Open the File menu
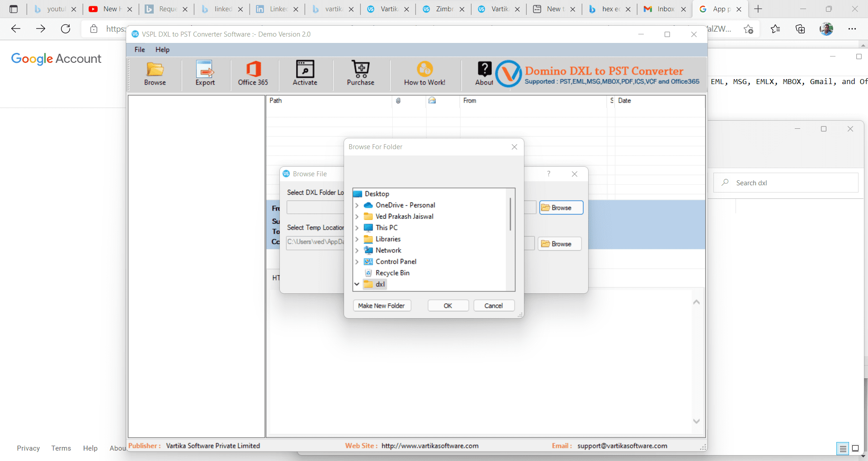The image size is (868, 461). click(140, 50)
